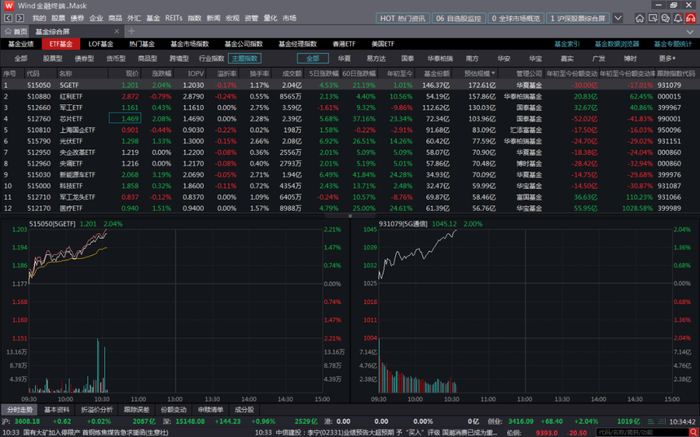The width and height of the screenshot is (700, 437).
Task: Switch to the 基金业绩 tab
Action: tap(21, 44)
